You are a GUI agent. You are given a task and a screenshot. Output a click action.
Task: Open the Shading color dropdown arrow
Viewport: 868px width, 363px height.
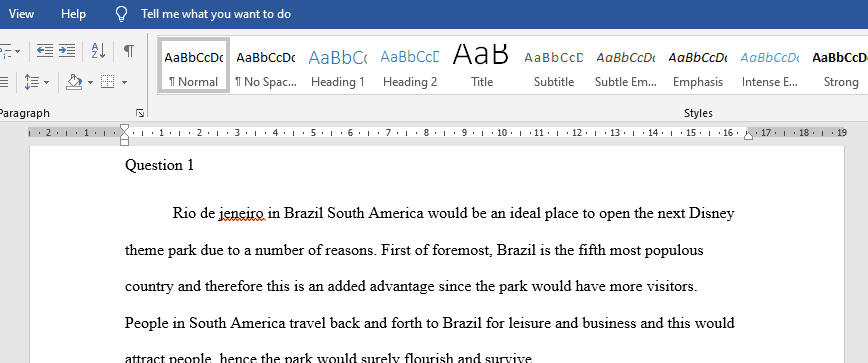click(90, 82)
